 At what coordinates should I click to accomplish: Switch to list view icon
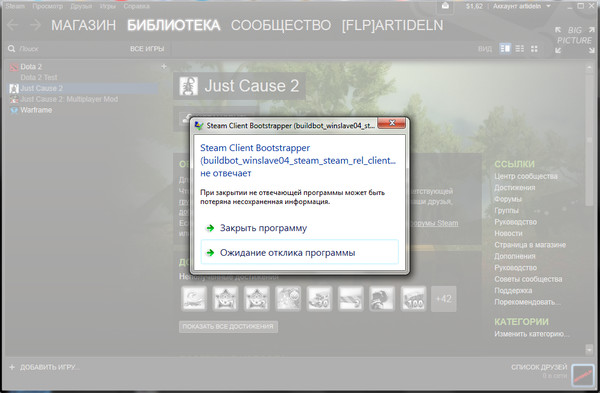coord(520,49)
